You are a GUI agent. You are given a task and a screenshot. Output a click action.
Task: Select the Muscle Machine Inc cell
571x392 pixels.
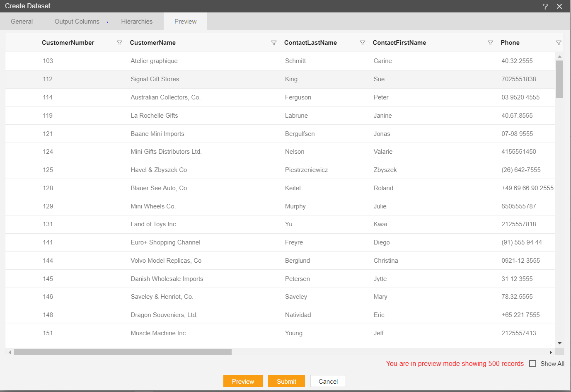pos(158,333)
